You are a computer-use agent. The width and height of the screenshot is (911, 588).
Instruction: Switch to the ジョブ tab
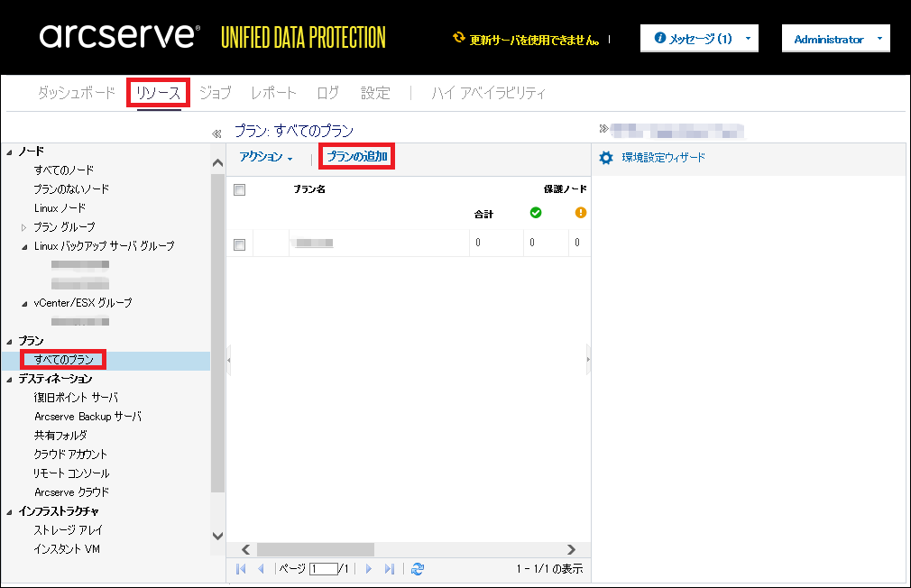tap(216, 93)
